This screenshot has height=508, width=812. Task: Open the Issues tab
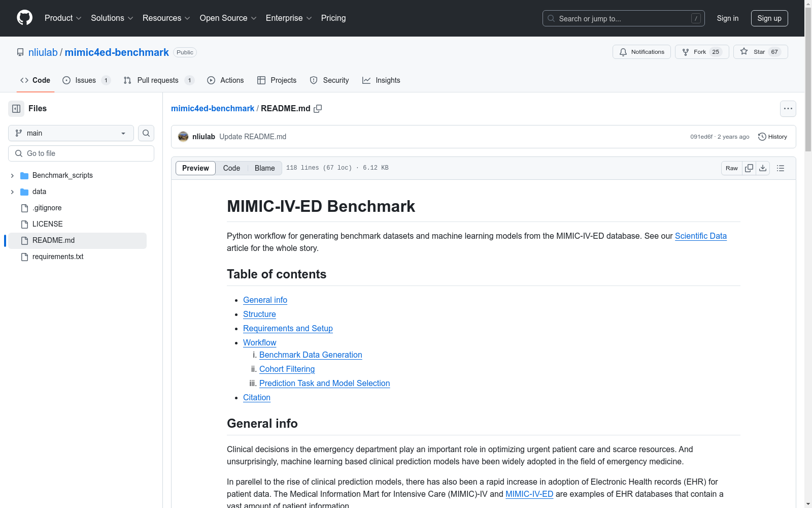click(x=85, y=80)
